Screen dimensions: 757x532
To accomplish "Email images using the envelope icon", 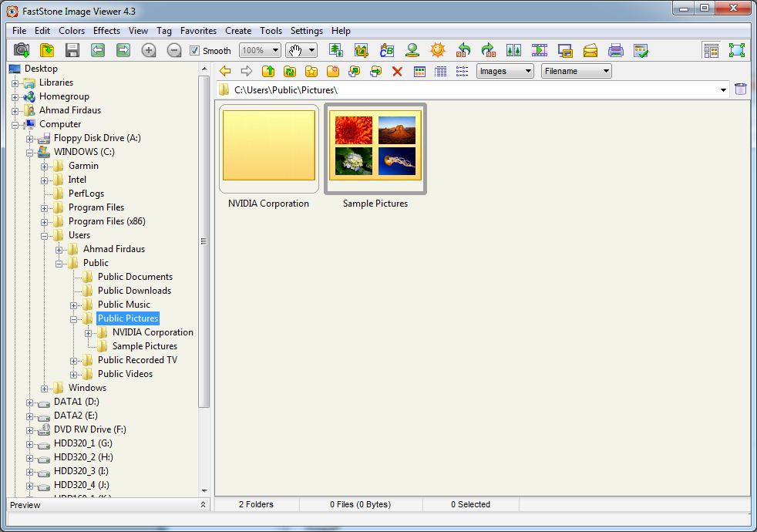I will (590, 49).
